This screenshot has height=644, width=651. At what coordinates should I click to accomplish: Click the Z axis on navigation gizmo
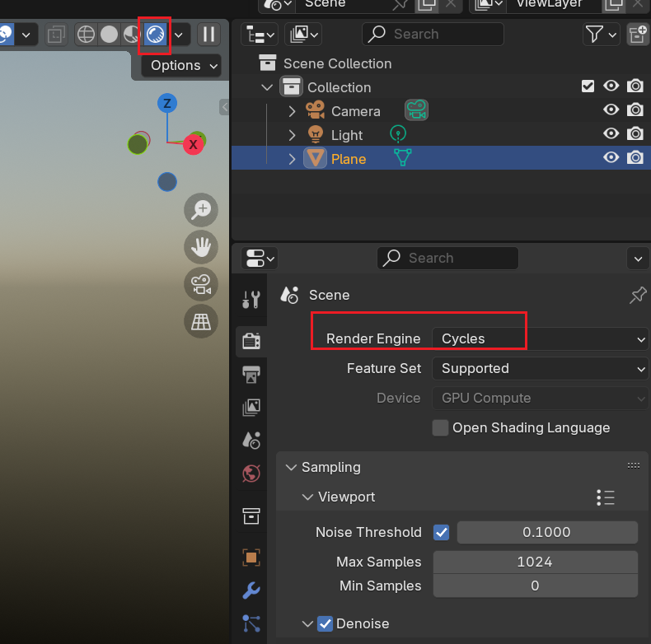[x=167, y=103]
